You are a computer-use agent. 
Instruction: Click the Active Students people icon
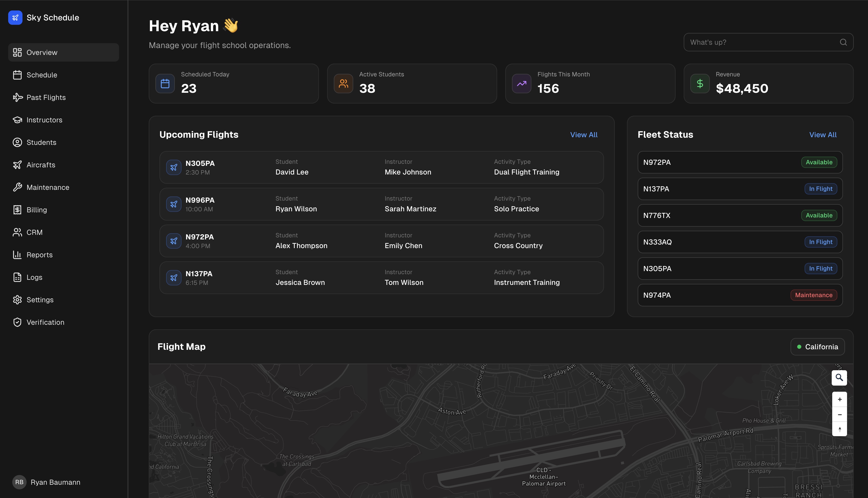[x=343, y=84]
